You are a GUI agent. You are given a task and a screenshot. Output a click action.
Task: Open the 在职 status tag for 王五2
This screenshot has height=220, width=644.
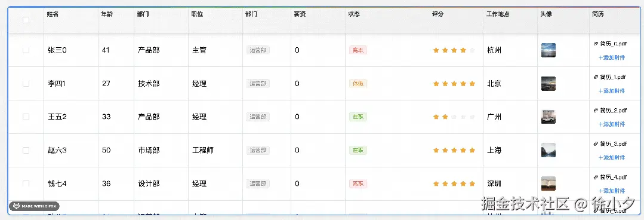point(358,117)
